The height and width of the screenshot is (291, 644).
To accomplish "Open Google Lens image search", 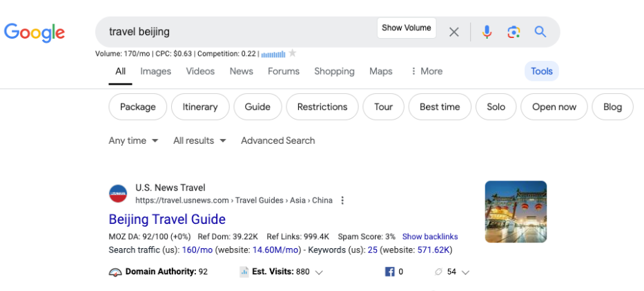I will (513, 32).
